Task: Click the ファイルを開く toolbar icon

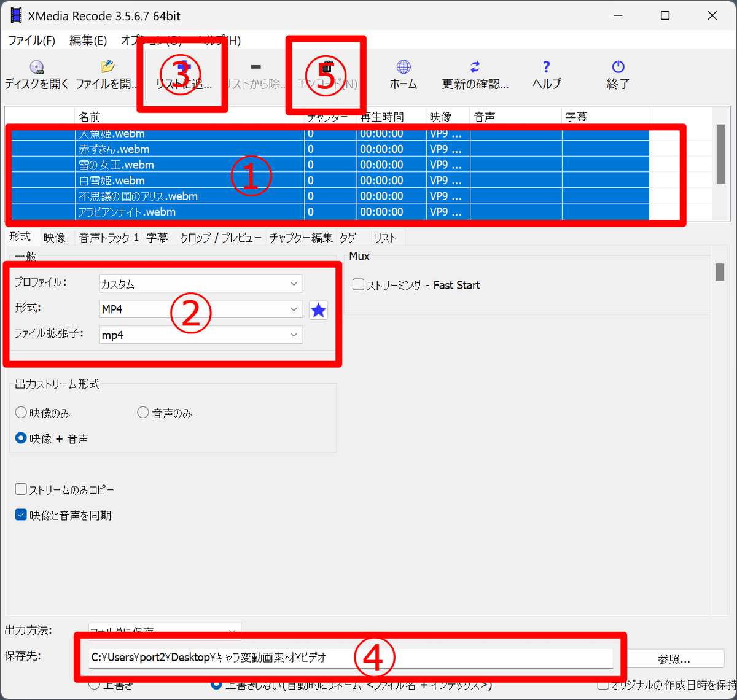Action: (107, 66)
